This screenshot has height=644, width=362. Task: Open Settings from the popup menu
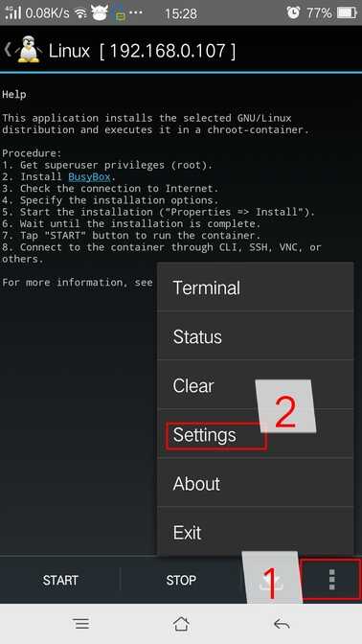pyautogui.click(x=256, y=434)
